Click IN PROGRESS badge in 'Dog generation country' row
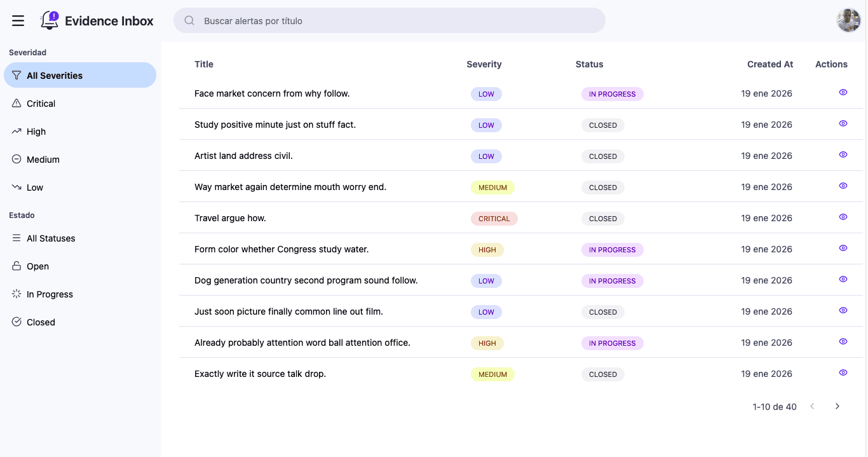Screen dimensions: 868x457 [x=613, y=281]
